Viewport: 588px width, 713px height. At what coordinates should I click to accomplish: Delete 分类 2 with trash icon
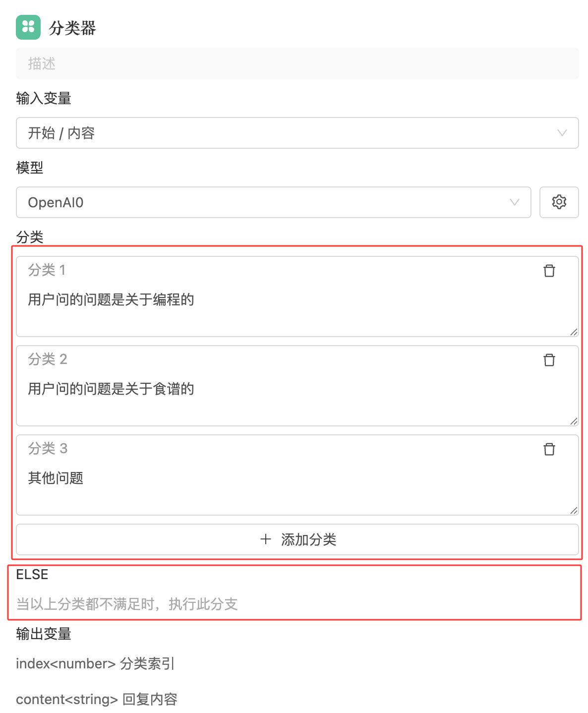549,360
